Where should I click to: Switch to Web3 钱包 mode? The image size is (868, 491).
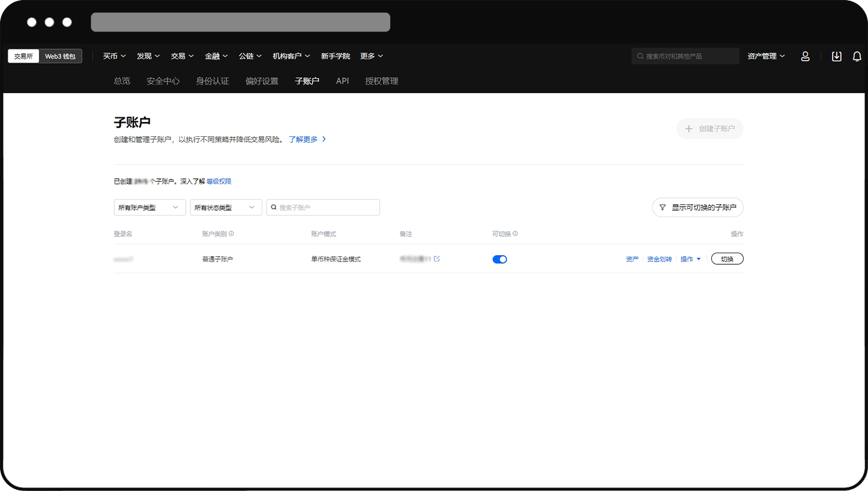point(60,56)
